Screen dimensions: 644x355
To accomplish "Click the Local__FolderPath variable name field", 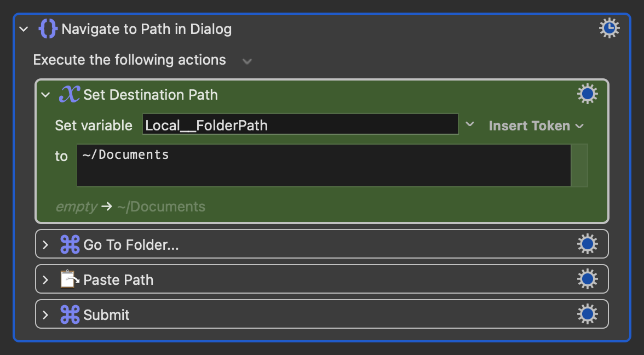I will (300, 124).
